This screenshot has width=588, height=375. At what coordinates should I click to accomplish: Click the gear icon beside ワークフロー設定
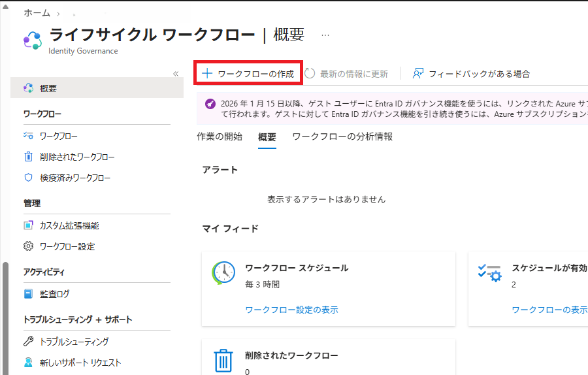click(x=29, y=246)
